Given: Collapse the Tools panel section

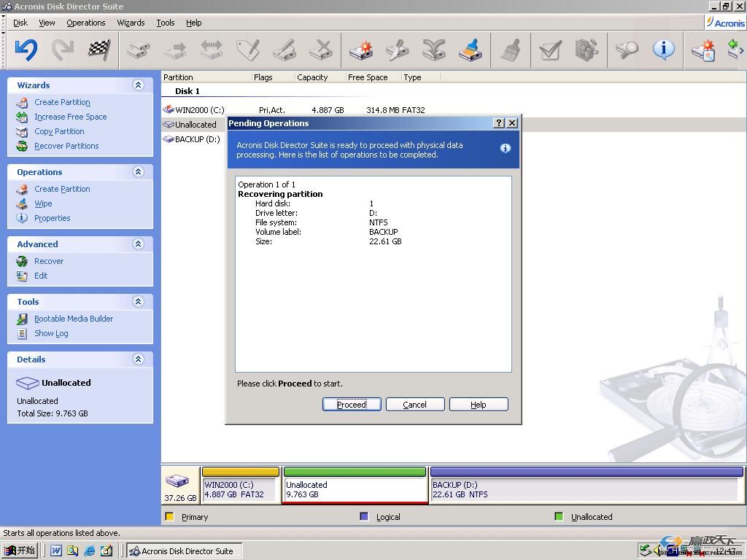Looking at the screenshot, I should click(x=138, y=302).
